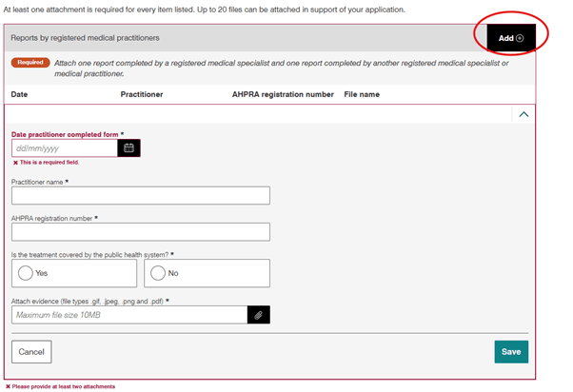The image size is (573, 392).
Task: Click the Practitioner name text field
Action: pyautogui.click(x=141, y=195)
